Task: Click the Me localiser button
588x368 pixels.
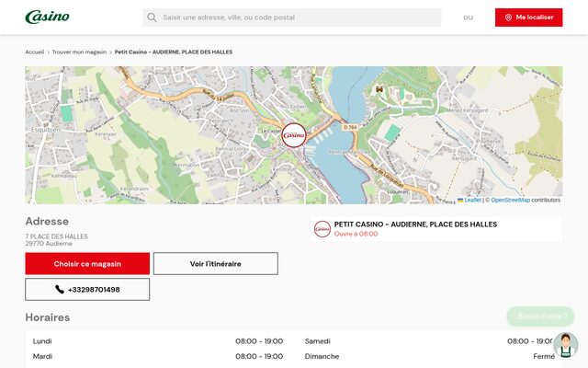Action: (529, 17)
